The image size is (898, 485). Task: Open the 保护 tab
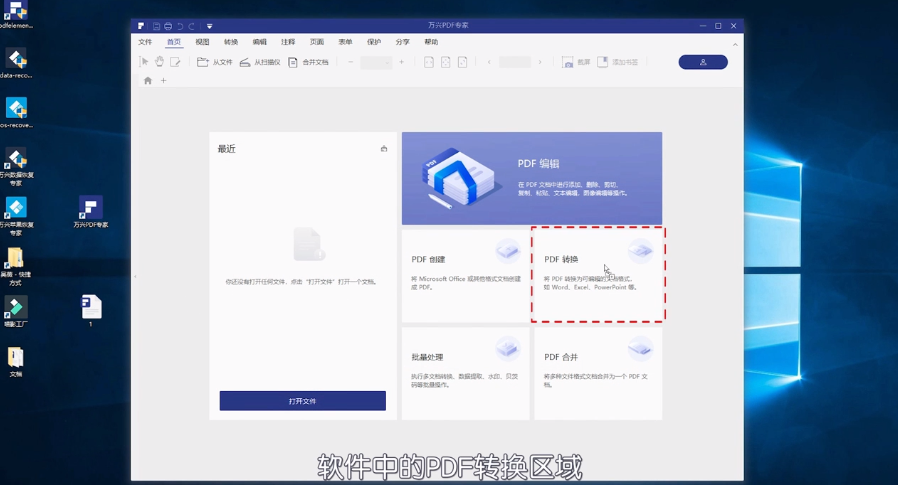374,42
